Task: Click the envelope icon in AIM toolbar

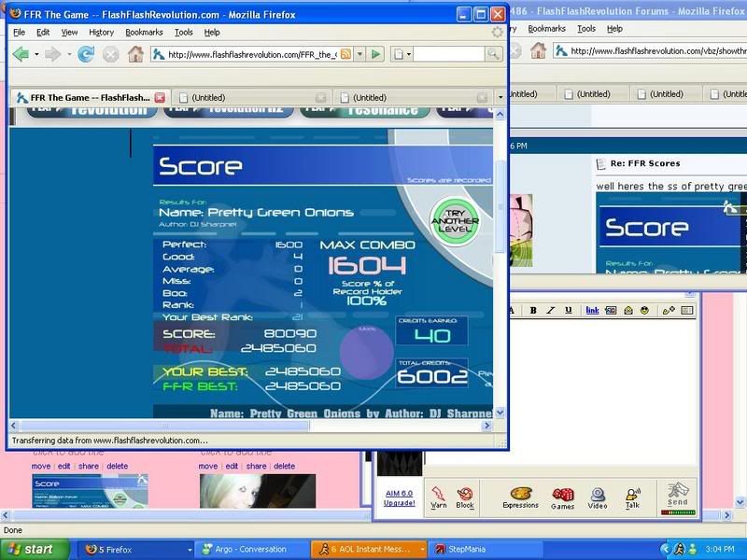Action: (x=628, y=311)
